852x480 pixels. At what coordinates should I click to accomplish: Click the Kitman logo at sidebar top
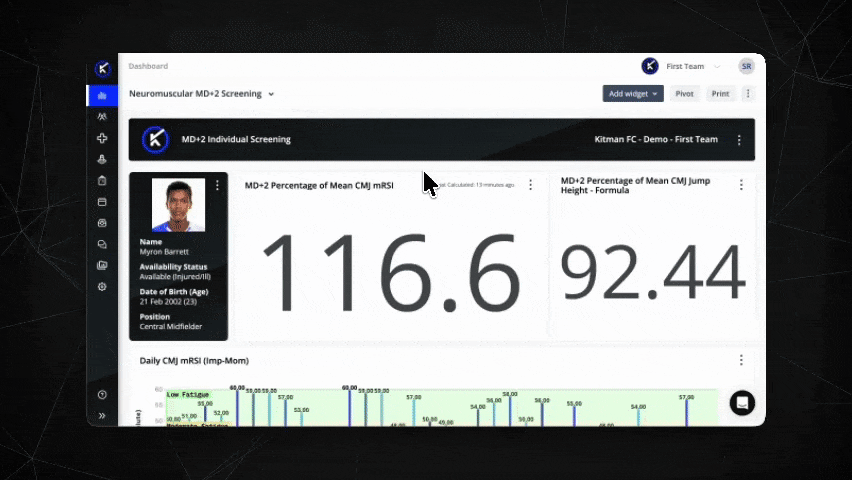(x=102, y=69)
